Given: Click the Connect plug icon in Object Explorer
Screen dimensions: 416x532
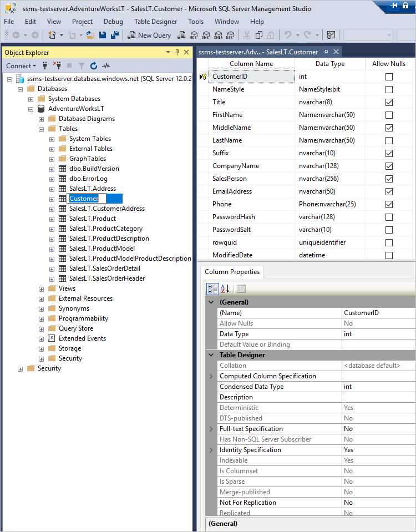Looking at the screenshot, I should pos(45,66).
